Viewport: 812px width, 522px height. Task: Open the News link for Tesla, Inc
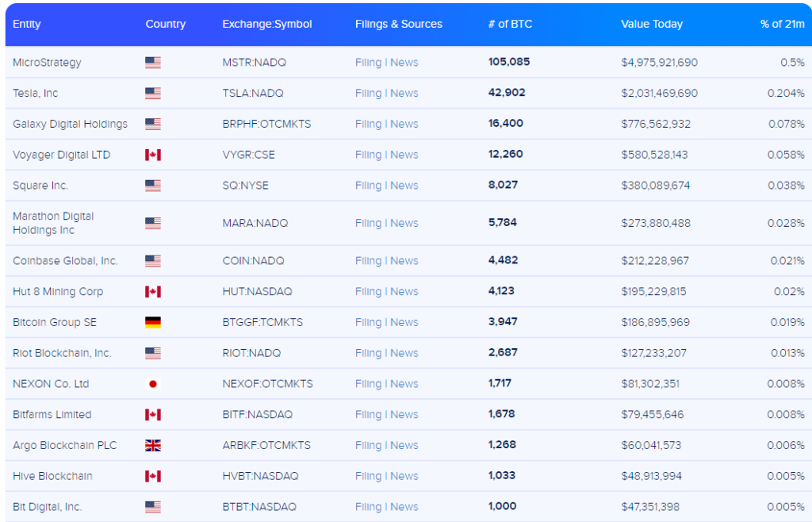pyautogui.click(x=407, y=93)
